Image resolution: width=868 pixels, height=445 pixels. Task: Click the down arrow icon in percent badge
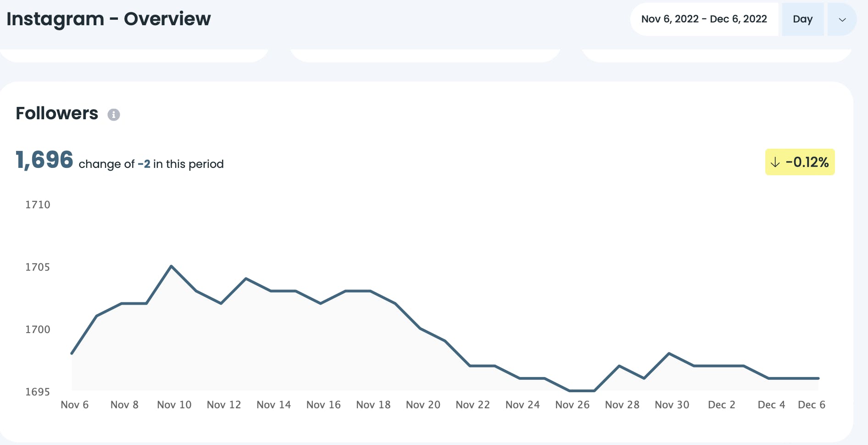tap(775, 162)
